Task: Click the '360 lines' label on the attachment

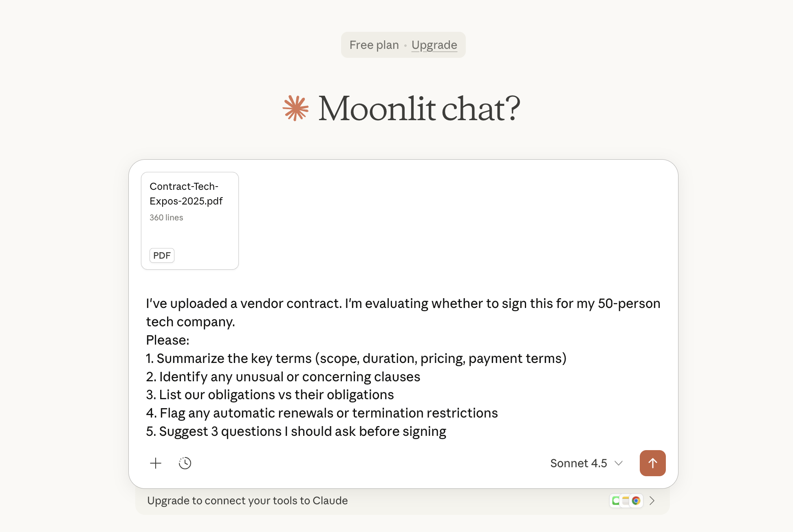Action: click(166, 218)
